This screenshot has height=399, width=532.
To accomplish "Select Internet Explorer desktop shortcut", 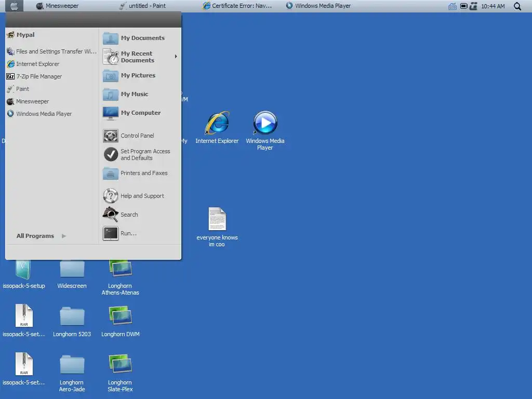I will (x=217, y=128).
